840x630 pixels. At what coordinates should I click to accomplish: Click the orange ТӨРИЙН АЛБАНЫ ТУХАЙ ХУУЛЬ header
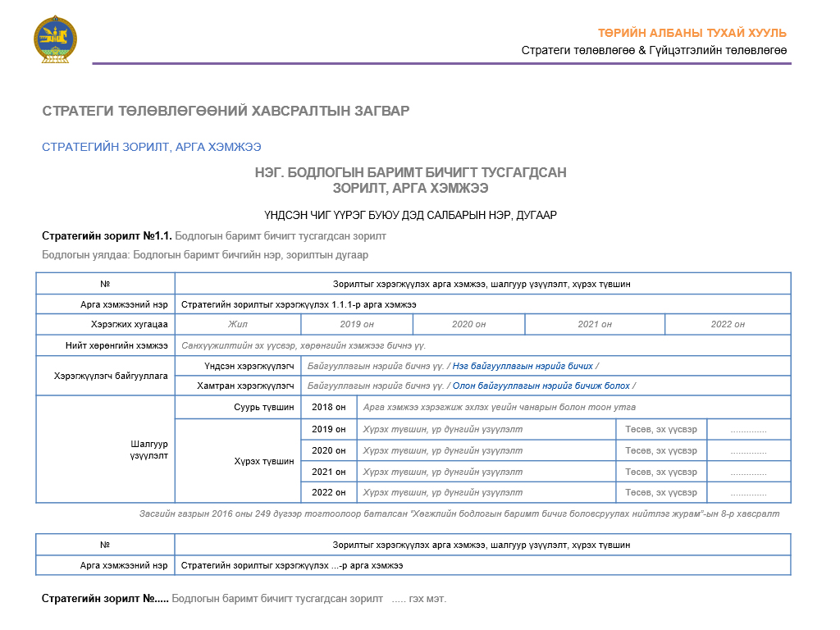(692, 33)
